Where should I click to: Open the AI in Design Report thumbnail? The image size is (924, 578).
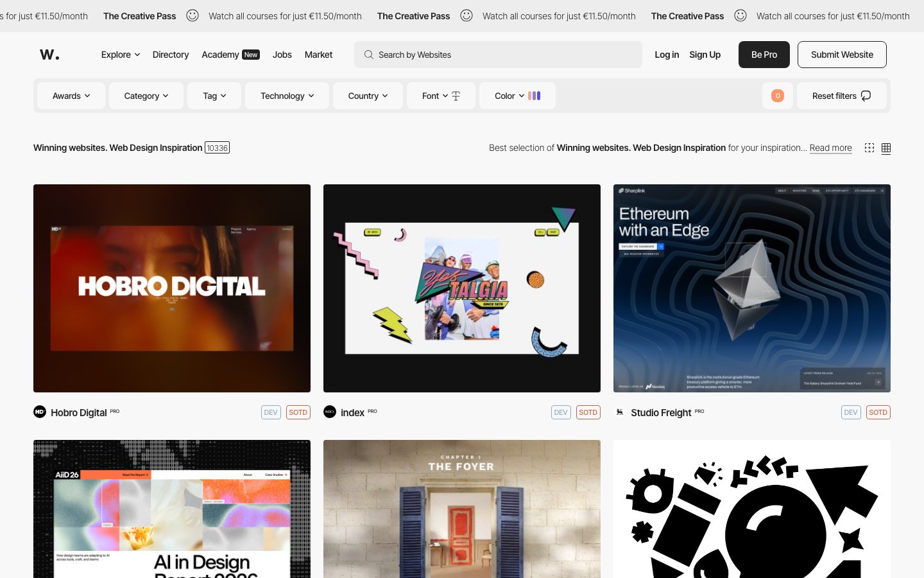click(172, 509)
